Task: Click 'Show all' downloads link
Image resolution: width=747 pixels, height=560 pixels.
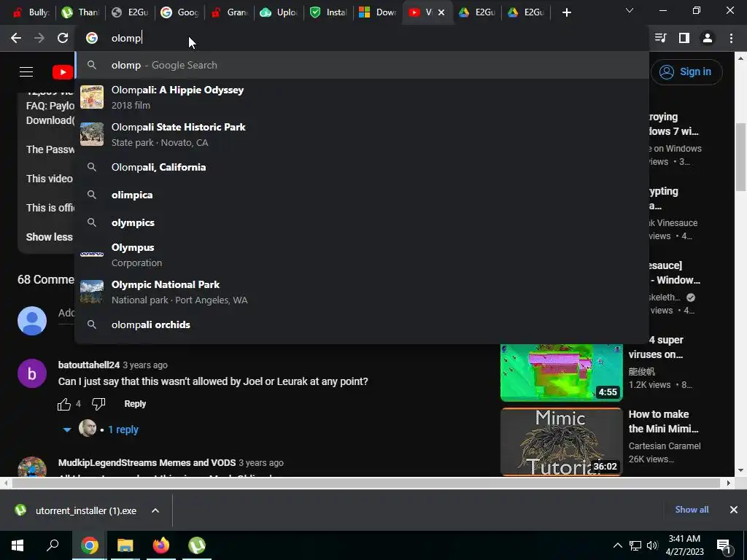Action: pyautogui.click(x=692, y=510)
